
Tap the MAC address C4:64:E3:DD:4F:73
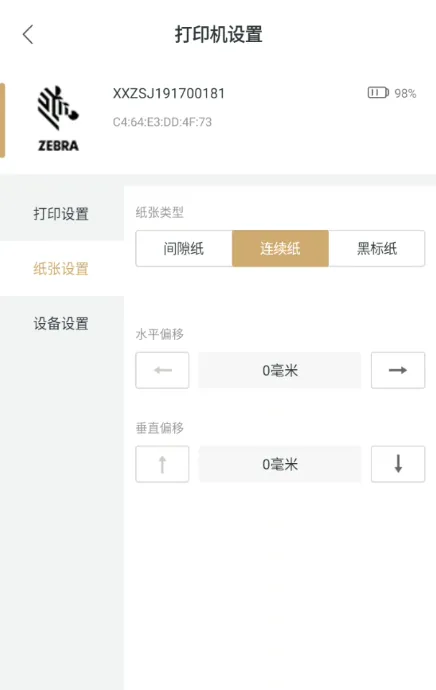point(162,122)
